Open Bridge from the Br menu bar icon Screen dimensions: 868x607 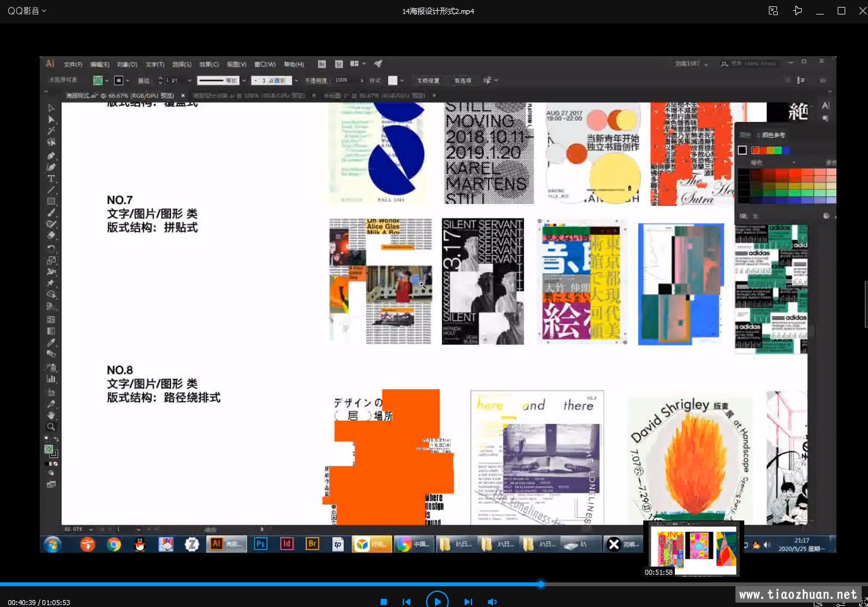click(322, 64)
